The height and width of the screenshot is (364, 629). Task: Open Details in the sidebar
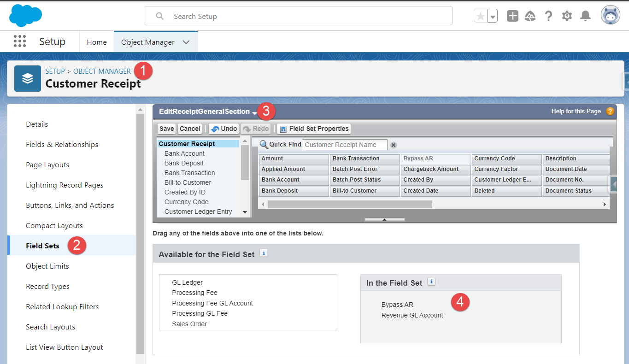coord(37,124)
